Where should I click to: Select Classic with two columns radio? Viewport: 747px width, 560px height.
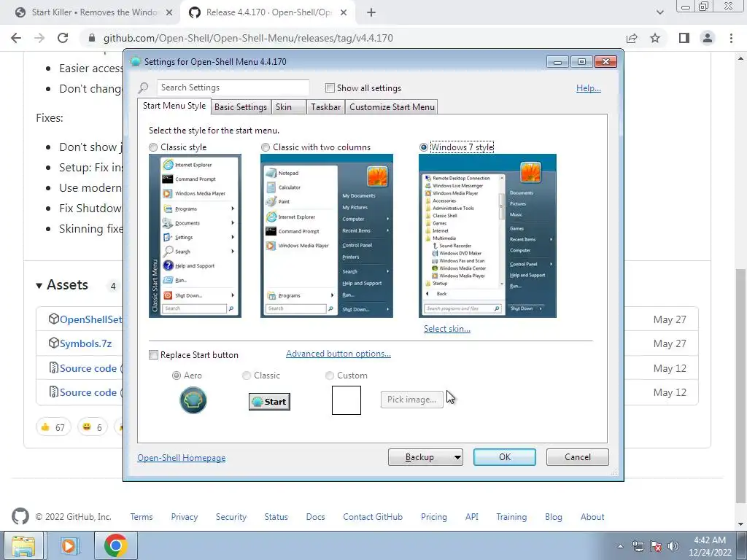266,147
